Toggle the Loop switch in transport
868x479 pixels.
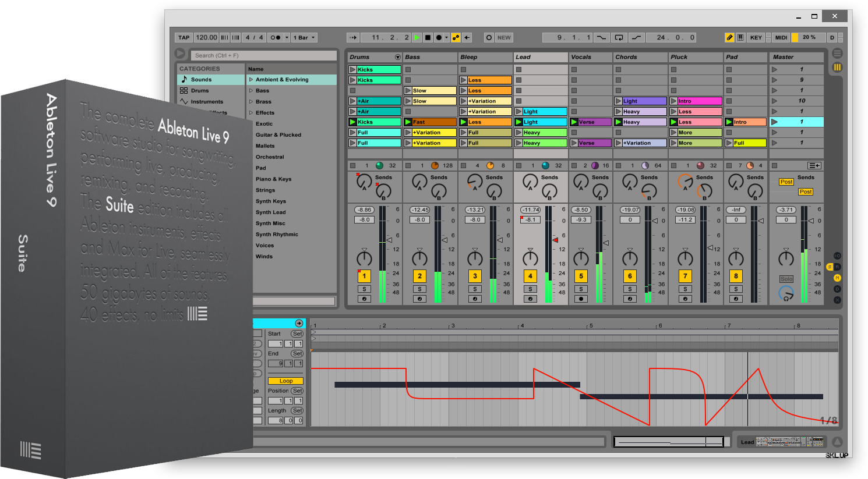coord(619,37)
